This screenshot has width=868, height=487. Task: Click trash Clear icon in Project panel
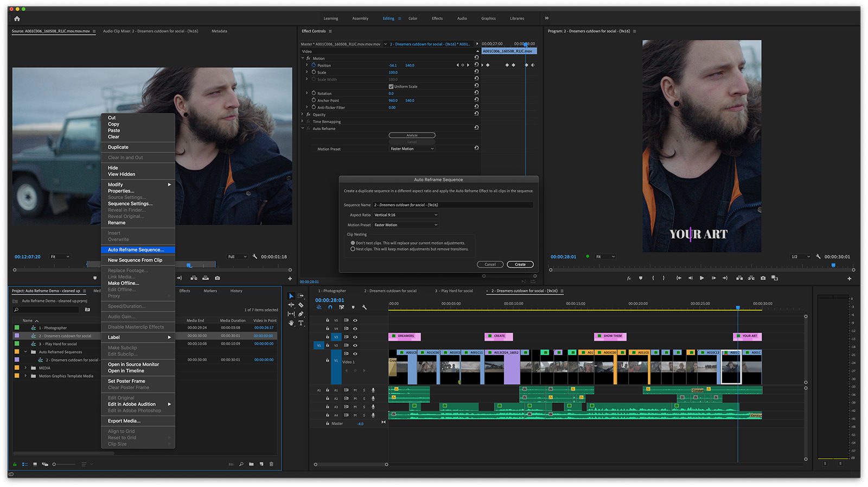pyautogui.click(x=271, y=464)
